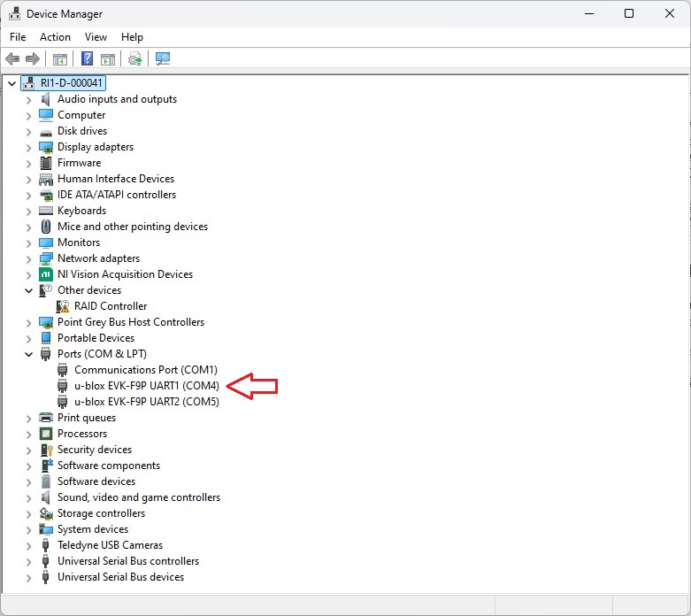Click the Software components puzzle icon
The width and height of the screenshot is (691, 616).
pos(47,466)
